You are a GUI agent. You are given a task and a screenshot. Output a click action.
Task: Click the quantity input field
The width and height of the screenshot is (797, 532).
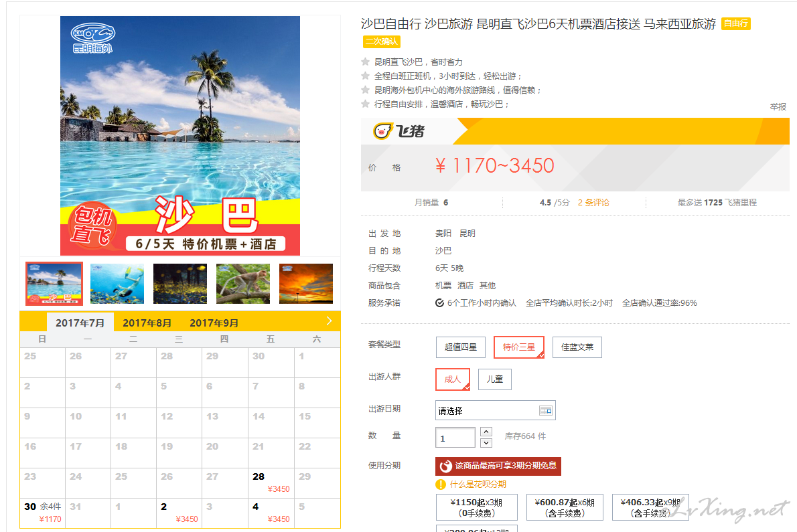(455, 438)
